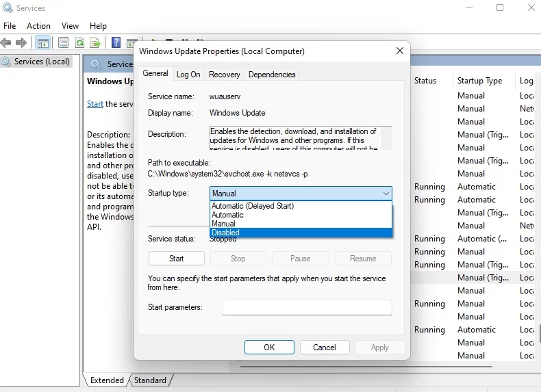This screenshot has width=541, height=392.
Task: Open the Properties toolbar icon
Action: click(63, 42)
